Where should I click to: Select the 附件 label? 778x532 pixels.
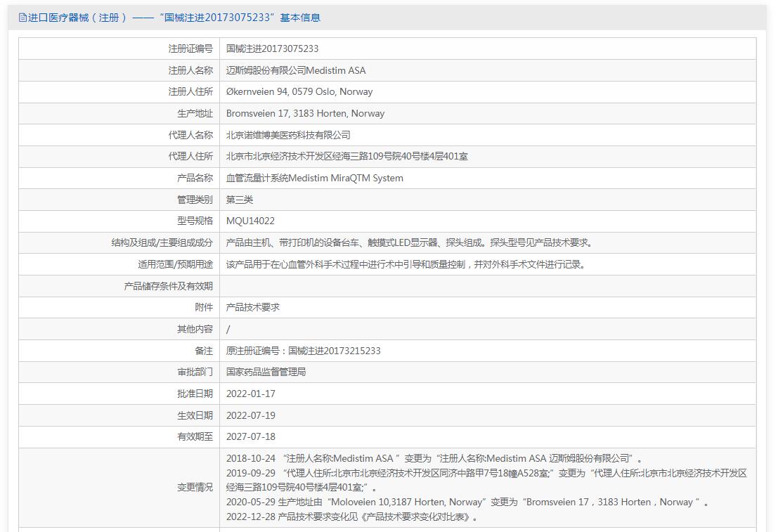coord(204,308)
